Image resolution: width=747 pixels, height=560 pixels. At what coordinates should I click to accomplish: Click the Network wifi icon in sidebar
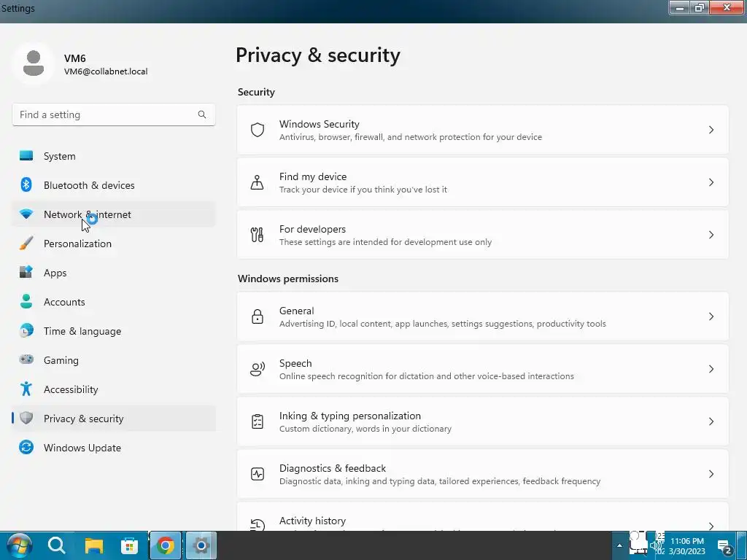coord(26,214)
